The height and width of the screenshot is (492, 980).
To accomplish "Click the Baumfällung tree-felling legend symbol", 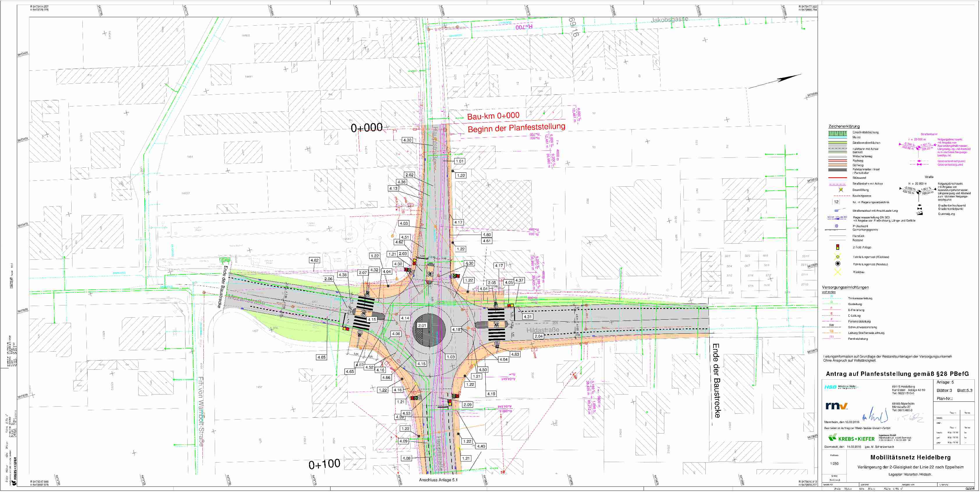I will pyautogui.click(x=841, y=190).
